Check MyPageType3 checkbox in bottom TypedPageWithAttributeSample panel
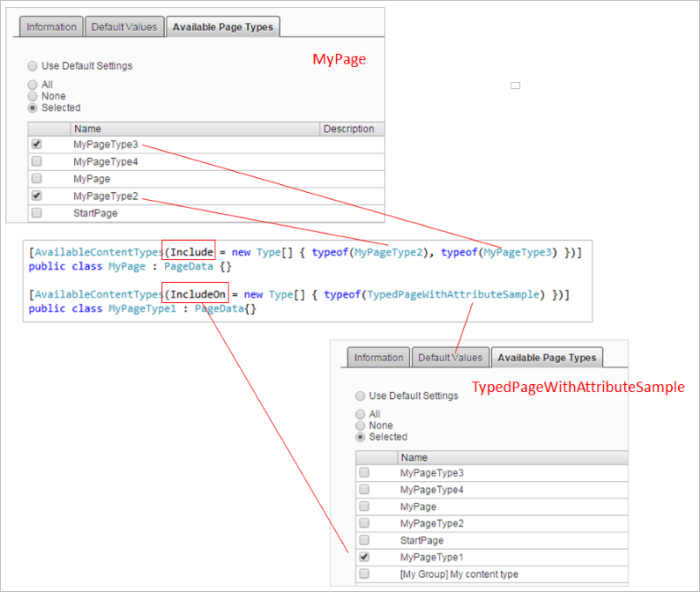Screen dimensions: 700x592 point(364,472)
